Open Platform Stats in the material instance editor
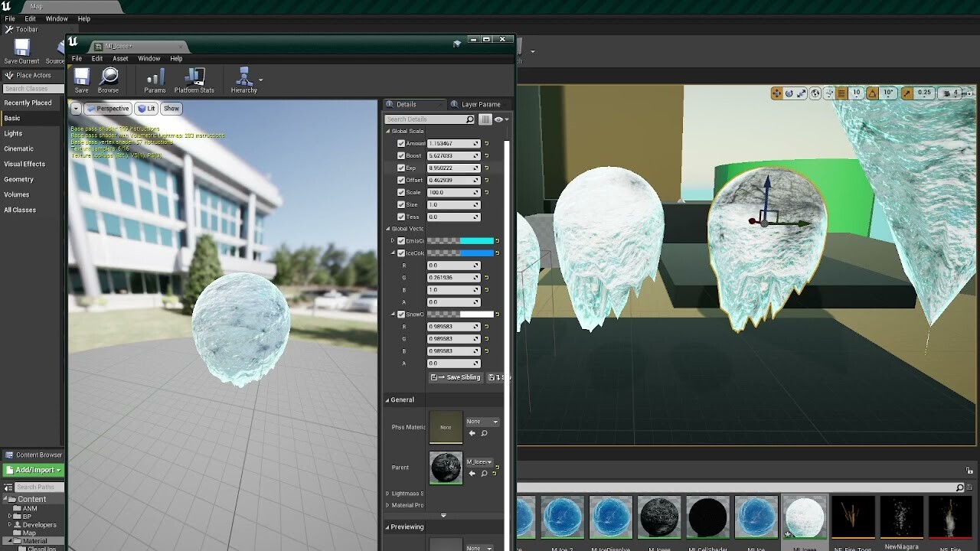 195,80
